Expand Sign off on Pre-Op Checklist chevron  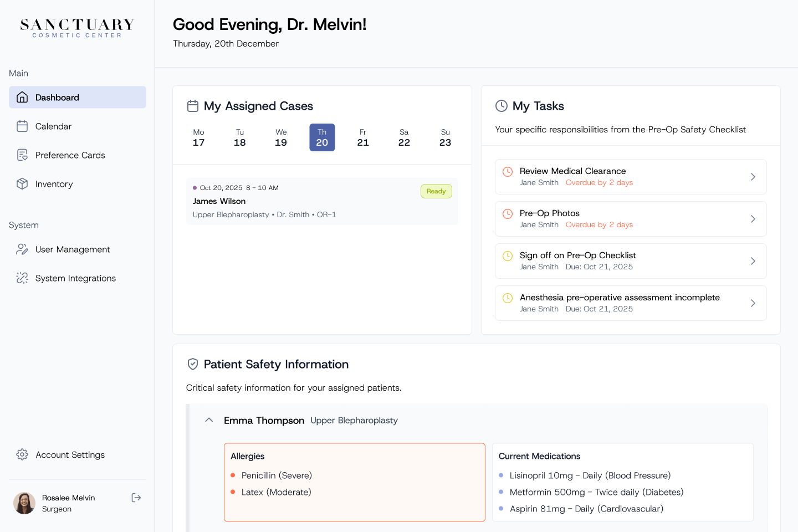point(753,261)
